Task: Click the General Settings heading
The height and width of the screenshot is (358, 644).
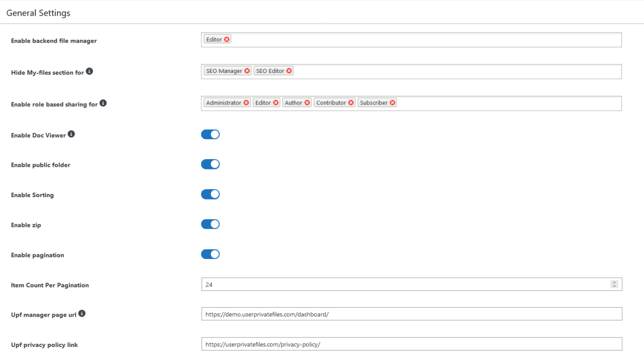Action: (x=38, y=13)
